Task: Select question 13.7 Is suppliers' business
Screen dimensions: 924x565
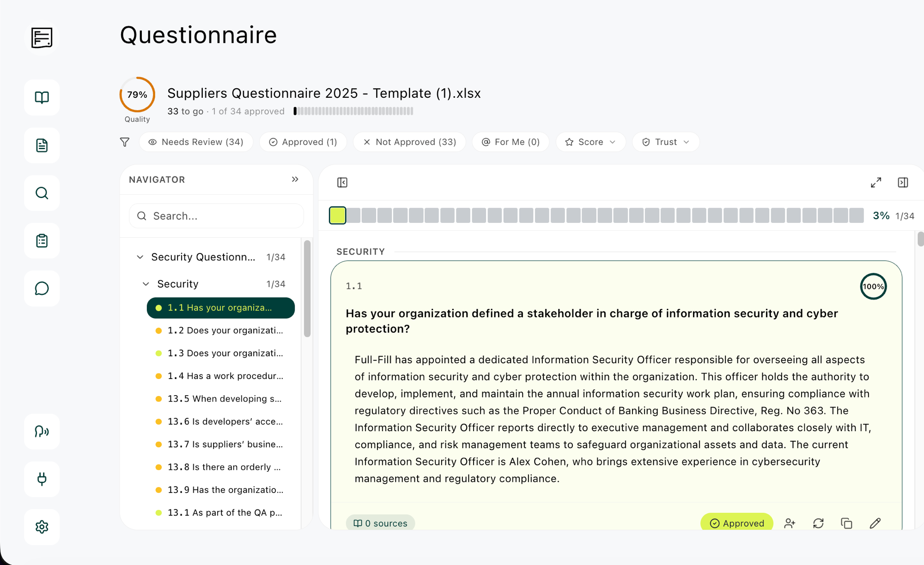Action: point(221,444)
